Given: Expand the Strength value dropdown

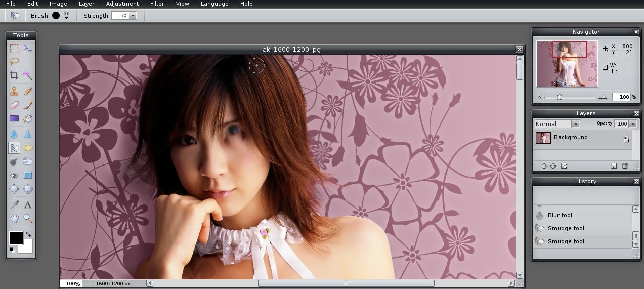Looking at the screenshot, I should [x=133, y=16].
